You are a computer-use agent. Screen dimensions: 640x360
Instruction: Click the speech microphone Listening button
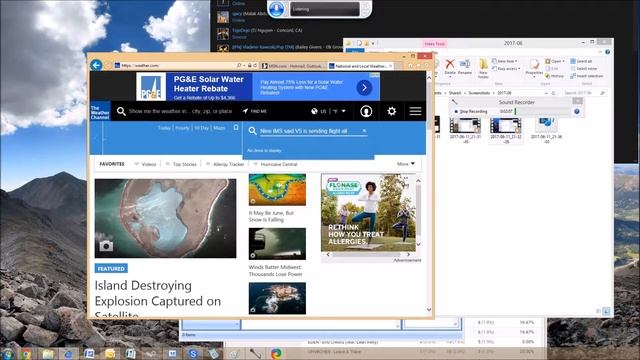[276, 9]
